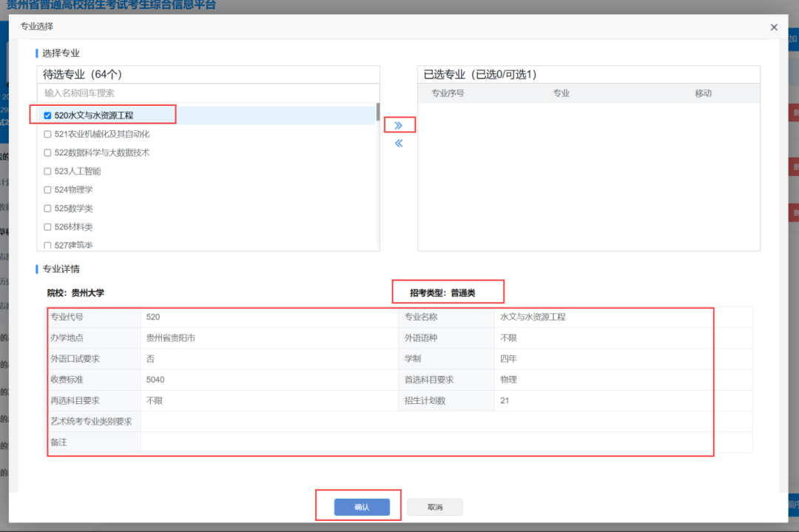The width and height of the screenshot is (799, 532).
Task: Tick the 522数据科学与大数据技术 checkbox
Action: [x=48, y=153]
